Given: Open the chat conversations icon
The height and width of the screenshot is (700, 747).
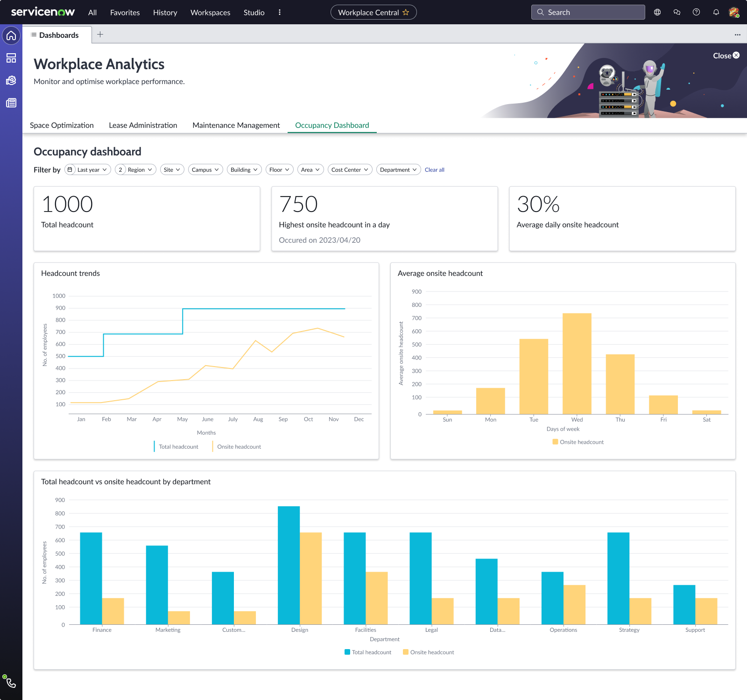Looking at the screenshot, I should pos(677,12).
